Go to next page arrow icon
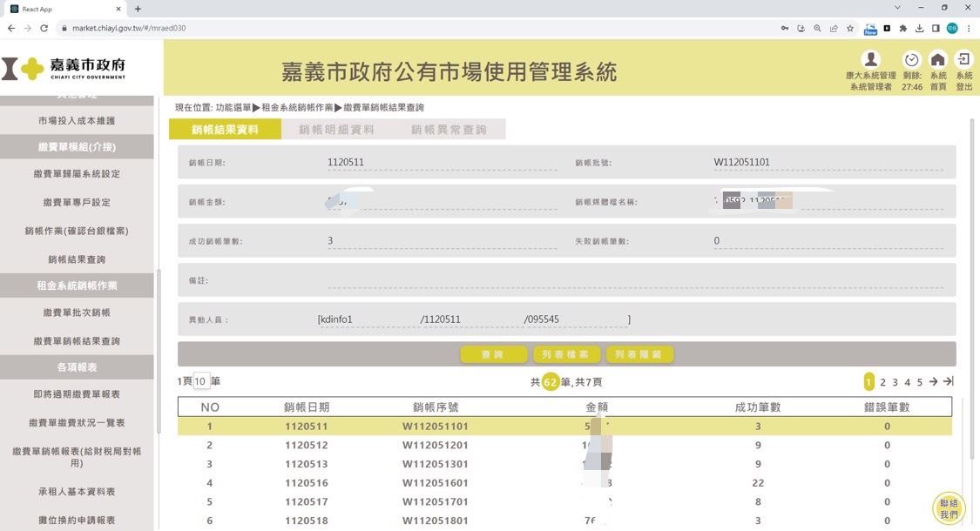 933,382
